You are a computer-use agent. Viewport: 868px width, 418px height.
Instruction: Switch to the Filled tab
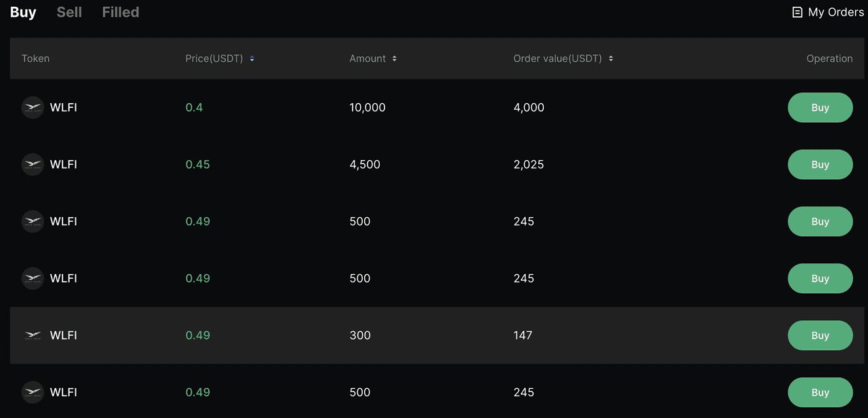tap(121, 12)
